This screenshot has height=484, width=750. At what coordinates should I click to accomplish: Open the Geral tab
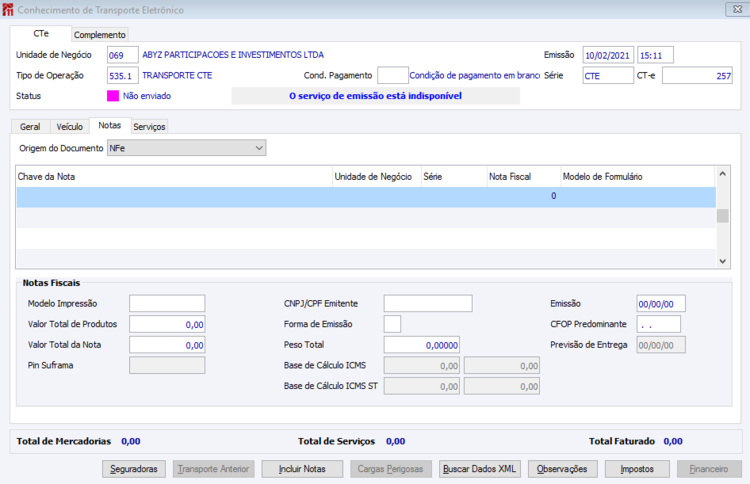click(30, 127)
